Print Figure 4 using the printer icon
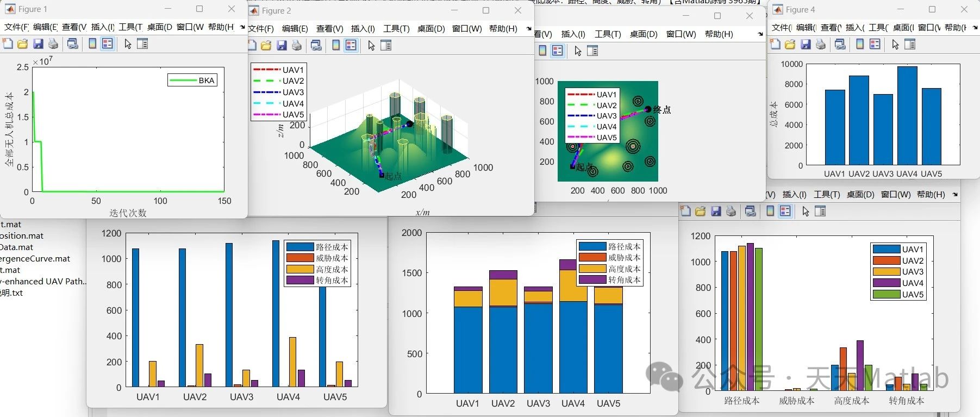This screenshot has height=417, width=980. [x=821, y=44]
